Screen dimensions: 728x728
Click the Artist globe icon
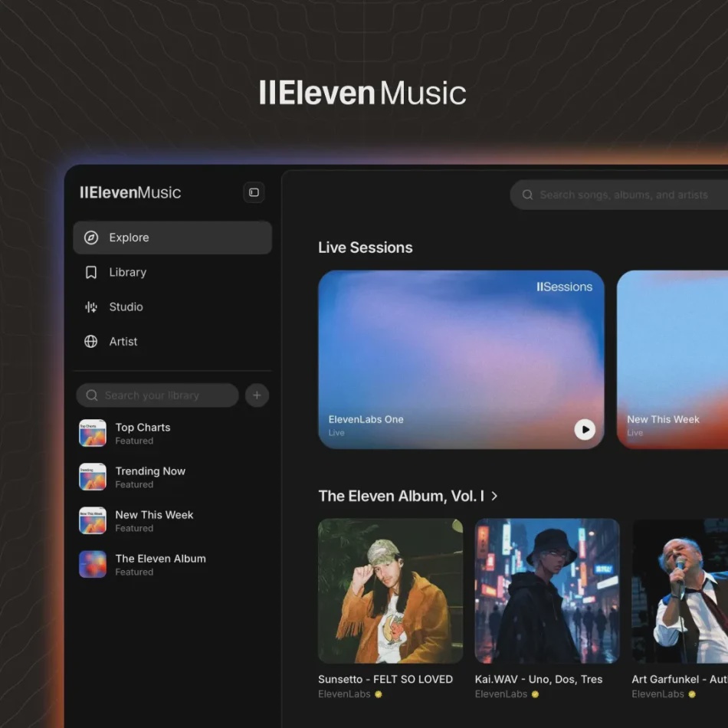tap(91, 342)
